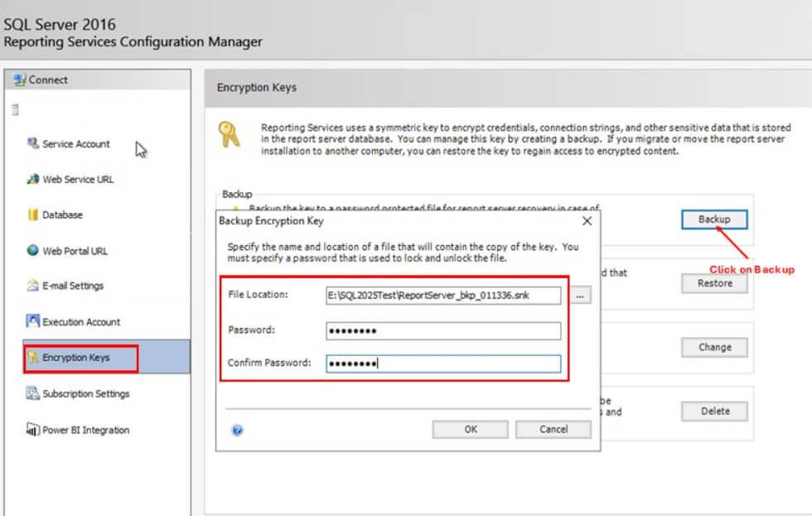This screenshot has width=812, height=516.
Task: Click the Power BI Integration icon
Action: [x=32, y=430]
